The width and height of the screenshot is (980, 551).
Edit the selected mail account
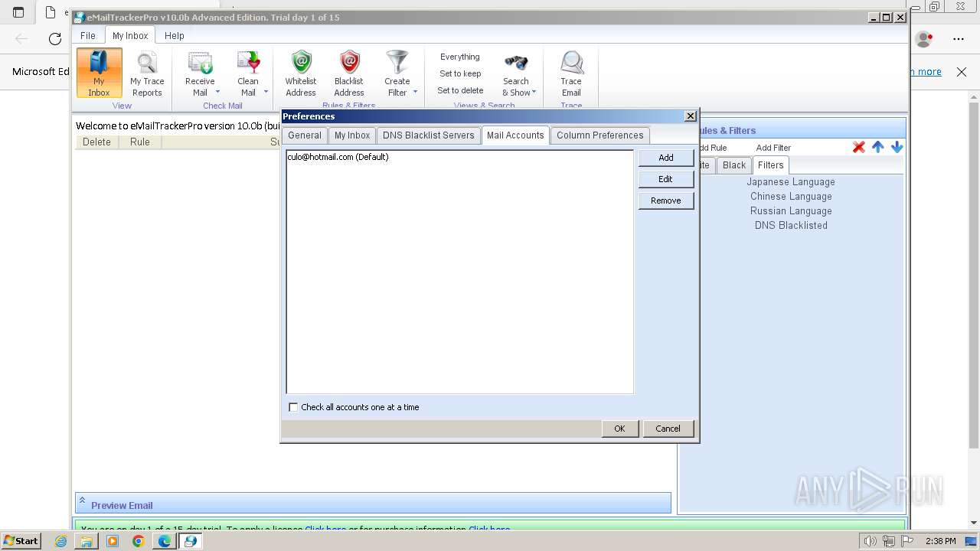(x=666, y=178)
